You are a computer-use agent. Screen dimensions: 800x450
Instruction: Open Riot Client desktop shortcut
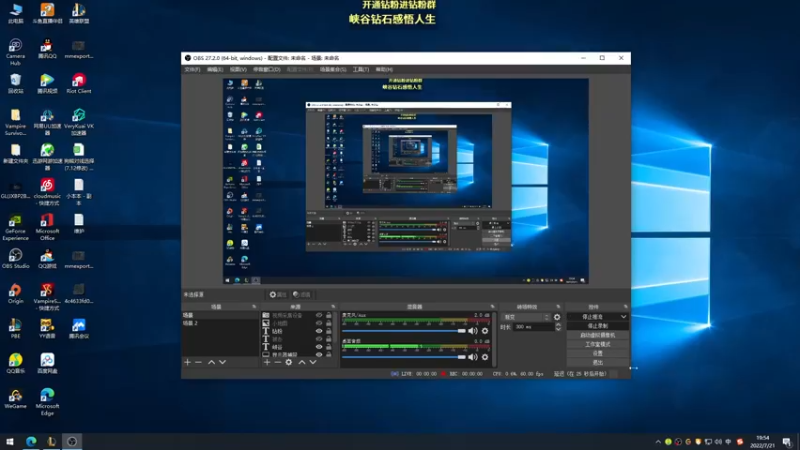79,84
